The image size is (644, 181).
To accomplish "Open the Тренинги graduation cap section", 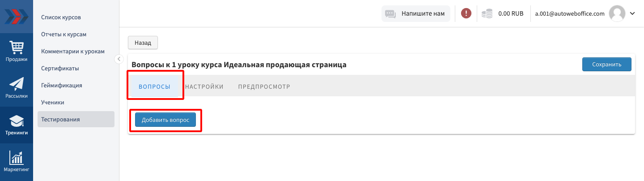I will (x=17, y=125).
